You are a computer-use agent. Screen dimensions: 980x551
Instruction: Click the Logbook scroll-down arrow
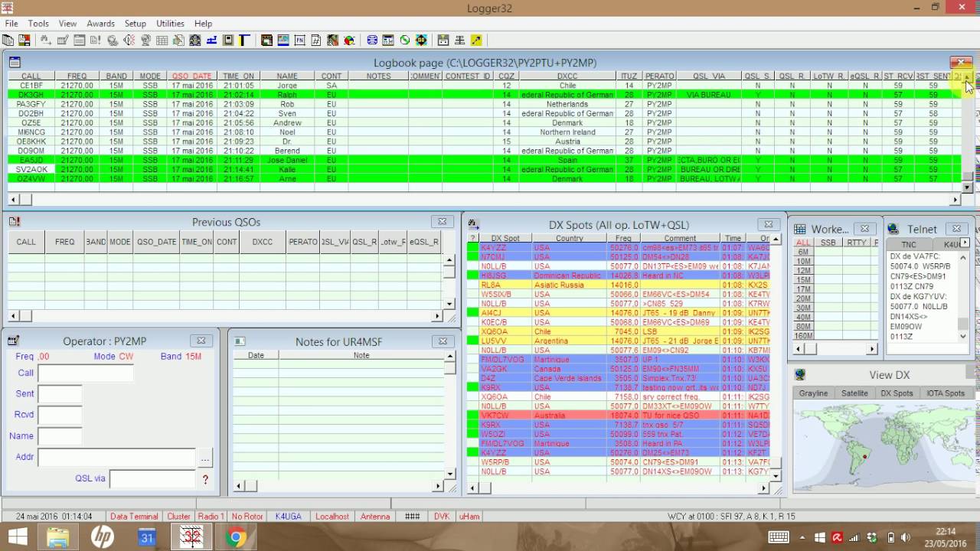coord(967,187)
